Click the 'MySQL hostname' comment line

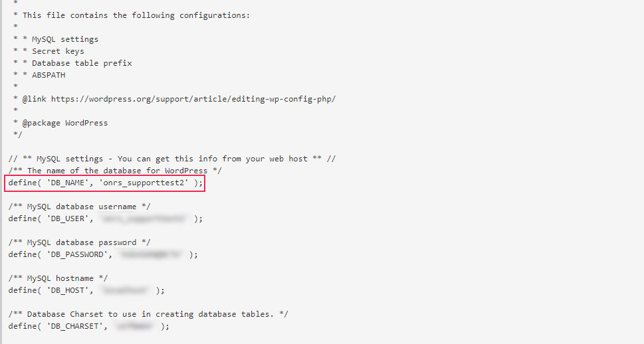click(58, 278)
